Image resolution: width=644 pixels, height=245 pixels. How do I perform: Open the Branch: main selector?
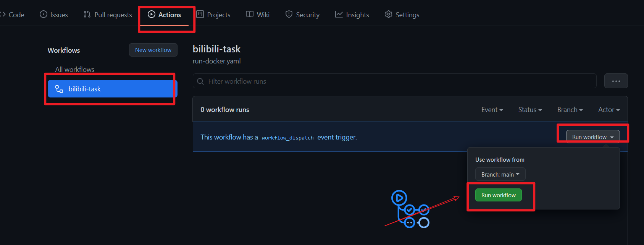pos(500,174)
